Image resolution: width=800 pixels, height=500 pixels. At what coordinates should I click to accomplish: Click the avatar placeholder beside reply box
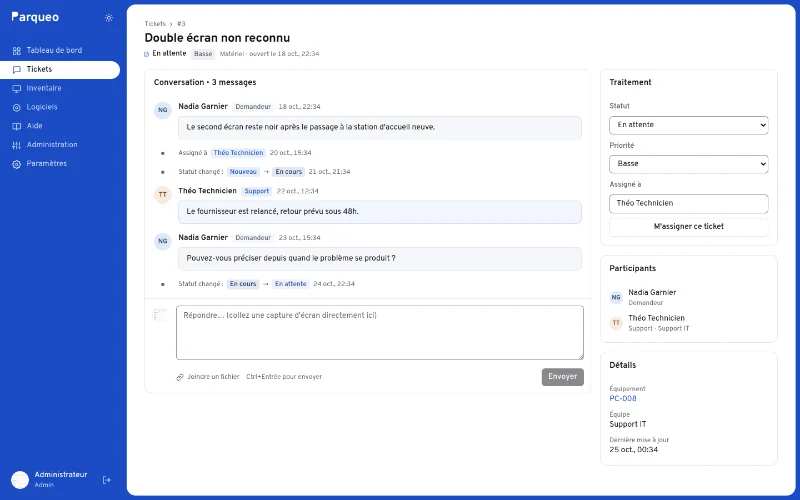(161, 315)
